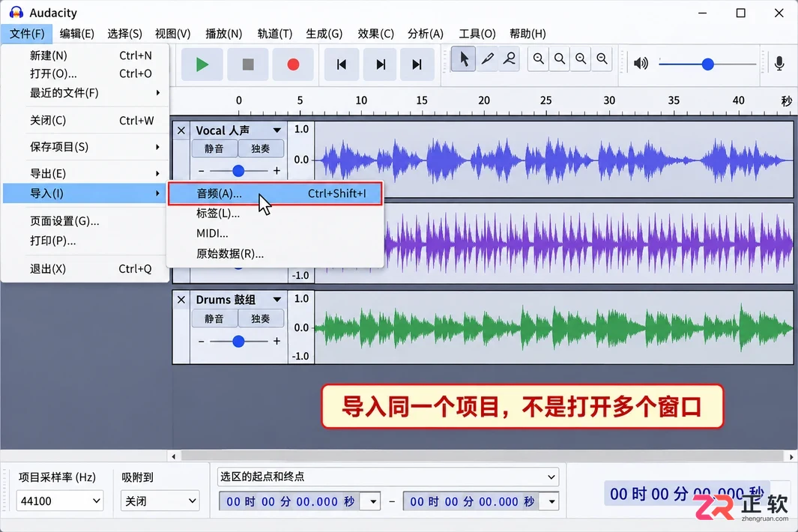Choose 退出(X) to quit Audacity

pyautogui.click(x=85, y=269)
